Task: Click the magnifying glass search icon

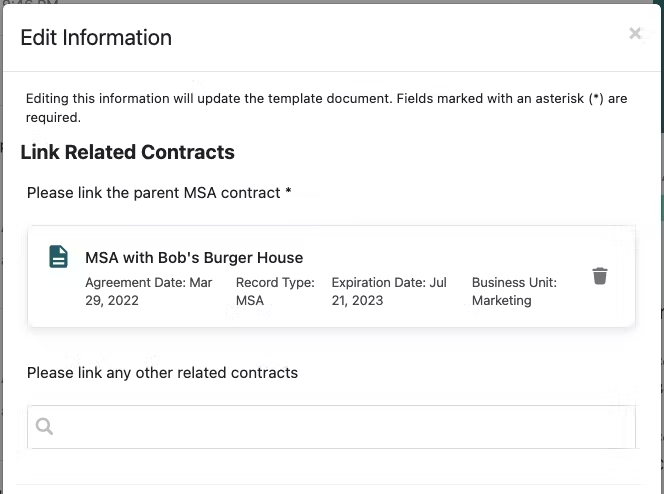Action: [44, 426]
